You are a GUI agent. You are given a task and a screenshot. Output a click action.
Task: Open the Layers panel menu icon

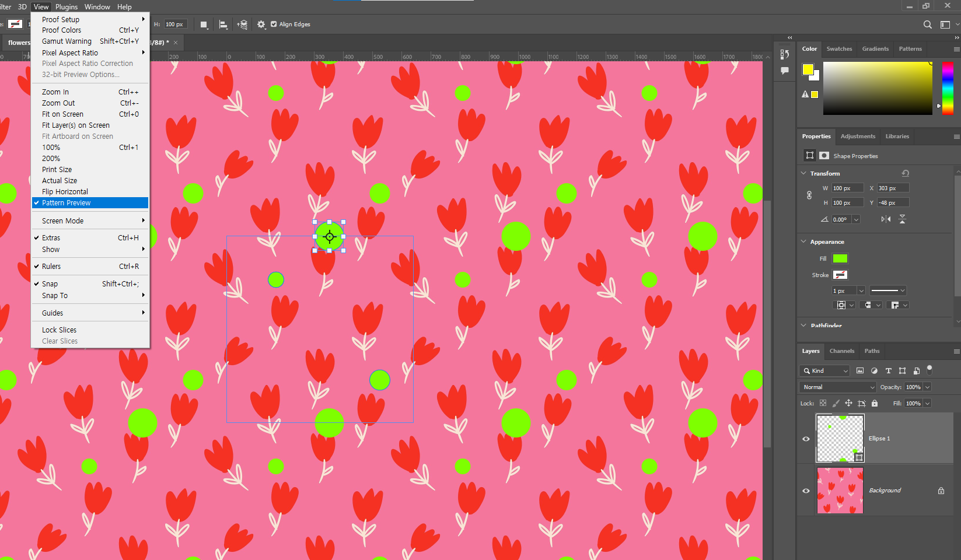point(956,351)
